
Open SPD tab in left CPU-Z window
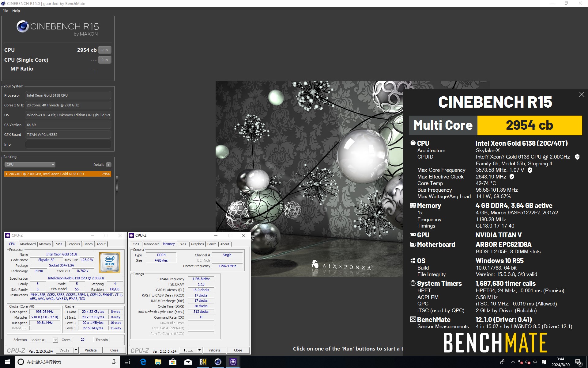(x=59, y=244)
